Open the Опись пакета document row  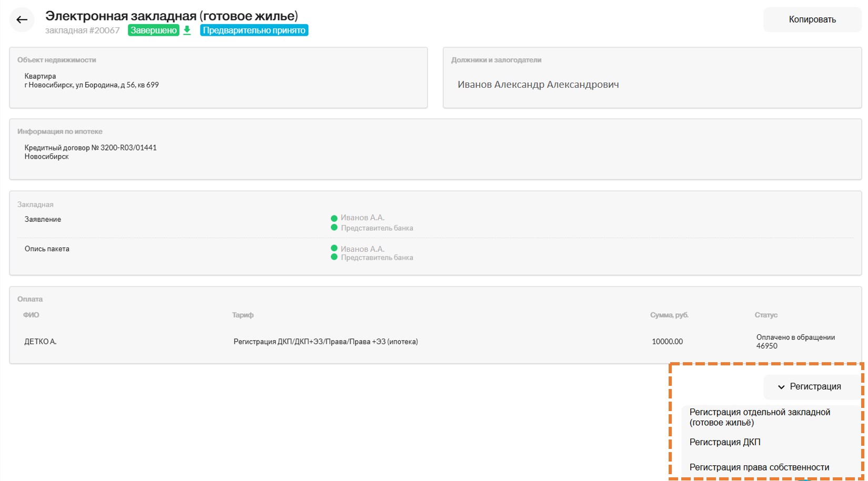[x=47, y=249]
